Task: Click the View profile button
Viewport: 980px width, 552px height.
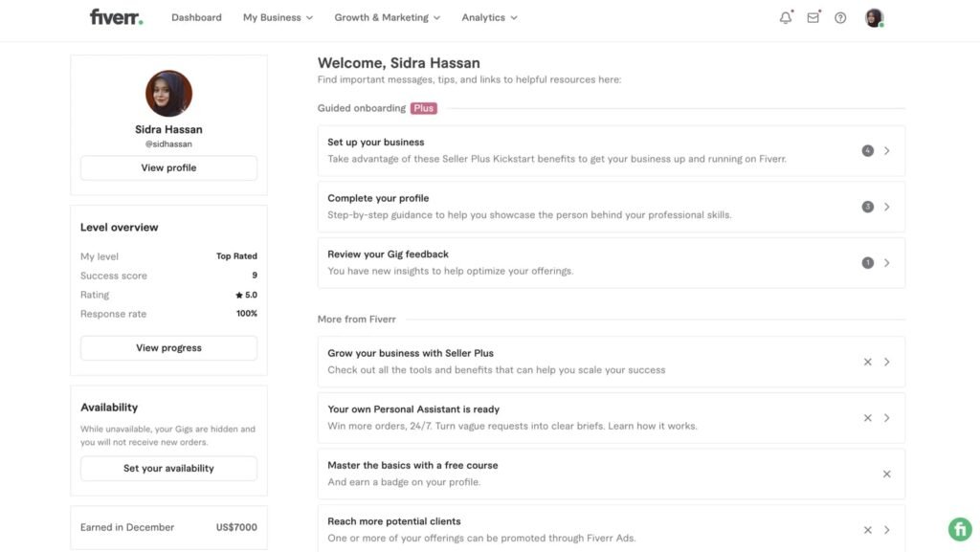Action: point(168,167)
